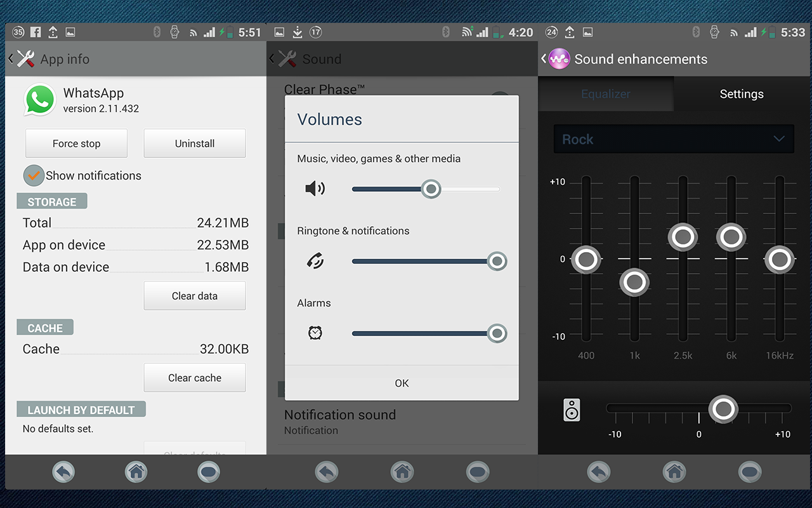Tap the Ringtone & notifications slider handle
Viewport: 812px width, 508px height.
(x=497, y=261)
